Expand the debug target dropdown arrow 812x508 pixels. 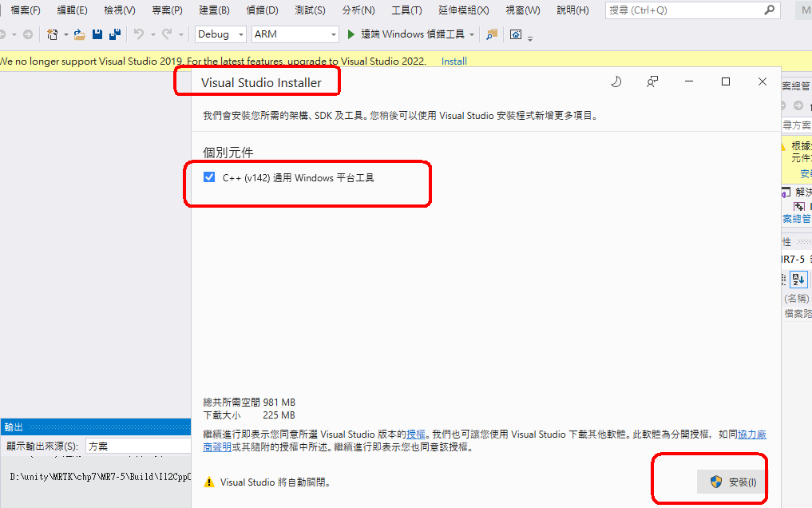coord(472,34)
